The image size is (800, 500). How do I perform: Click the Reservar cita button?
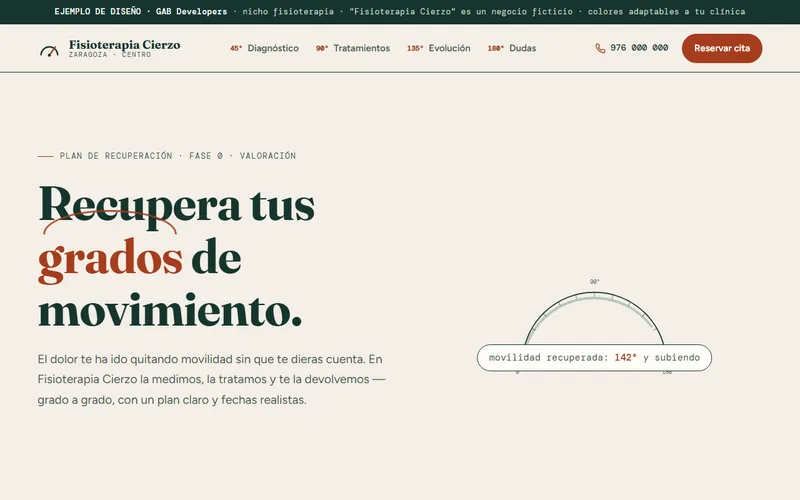coord(722,48)
